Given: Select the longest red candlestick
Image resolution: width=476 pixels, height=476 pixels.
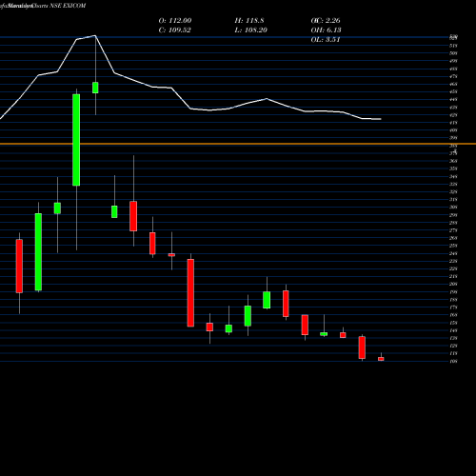Looking at the screenshot, I should [190, 293].
